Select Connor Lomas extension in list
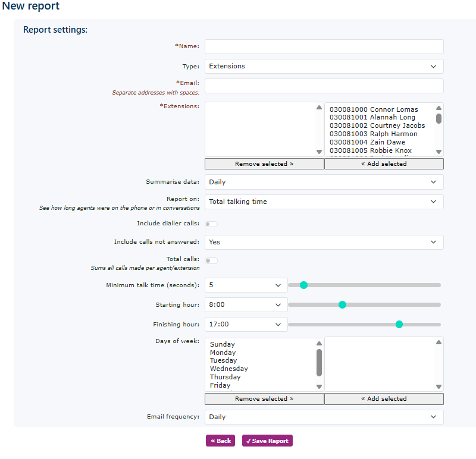The image size is (476, 459). (x=374, y=109)
